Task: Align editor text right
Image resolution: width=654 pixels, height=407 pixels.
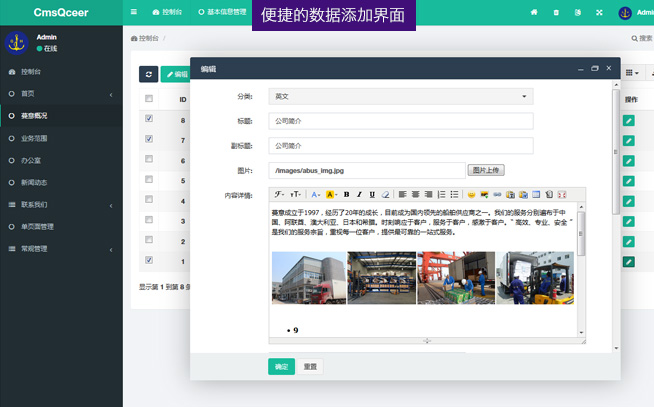Action: 428,194
